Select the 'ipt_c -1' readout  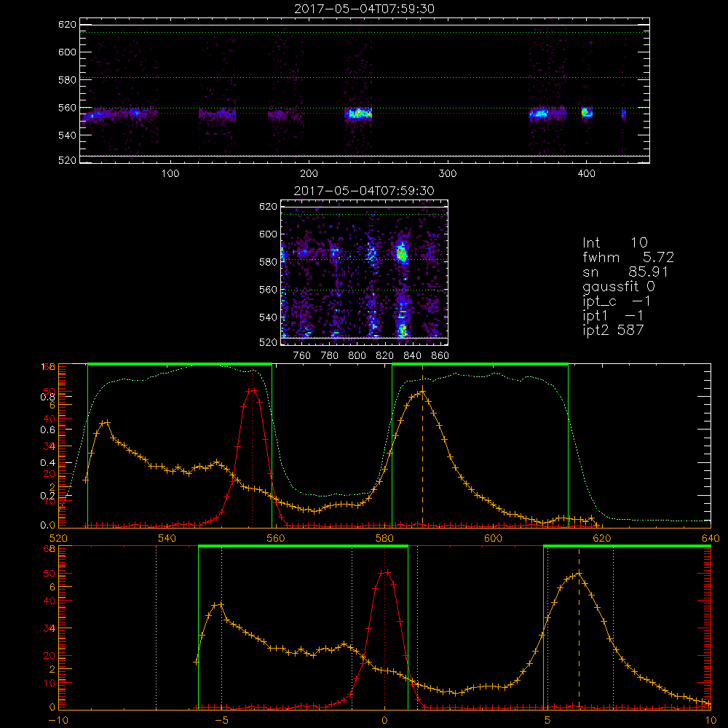[617, 301]
